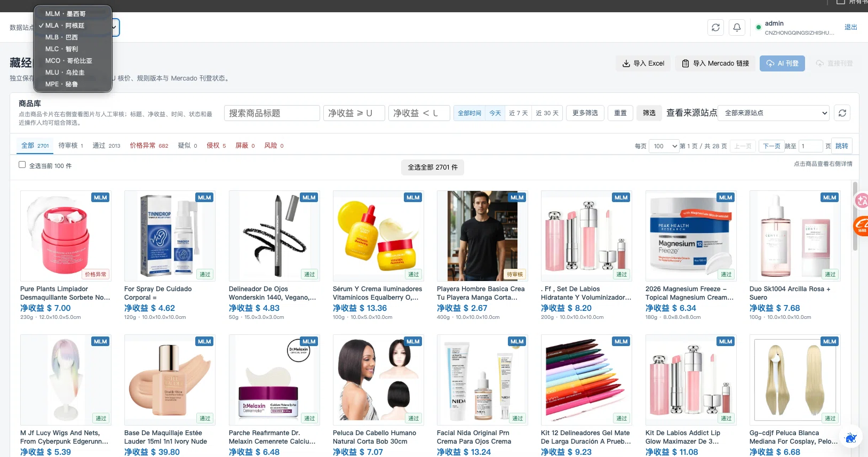Toggle 全选当前 100 件 checkbox

(x=22, y=165)
